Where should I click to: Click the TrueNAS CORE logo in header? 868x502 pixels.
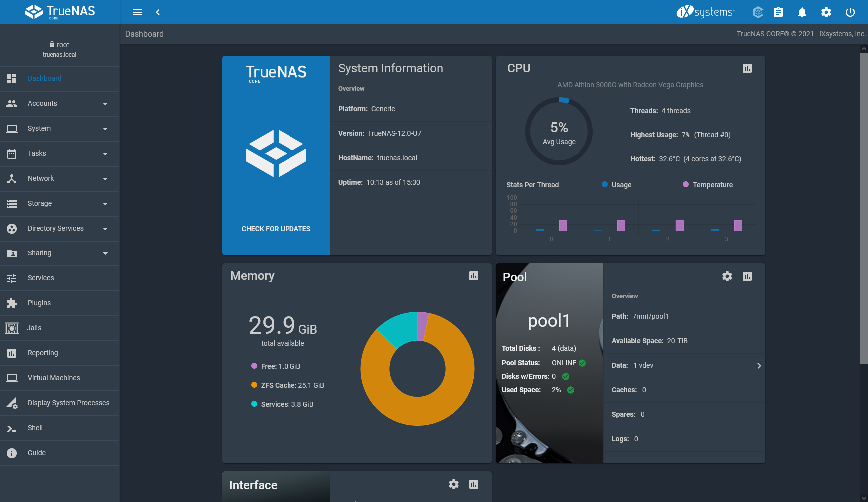pos(60,12)
